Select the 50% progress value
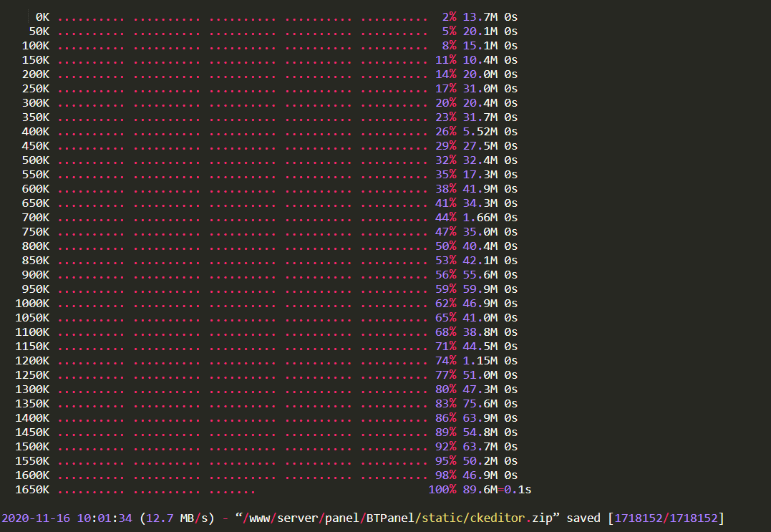Screen dimensions: 771x532 (x=445, y=246)
